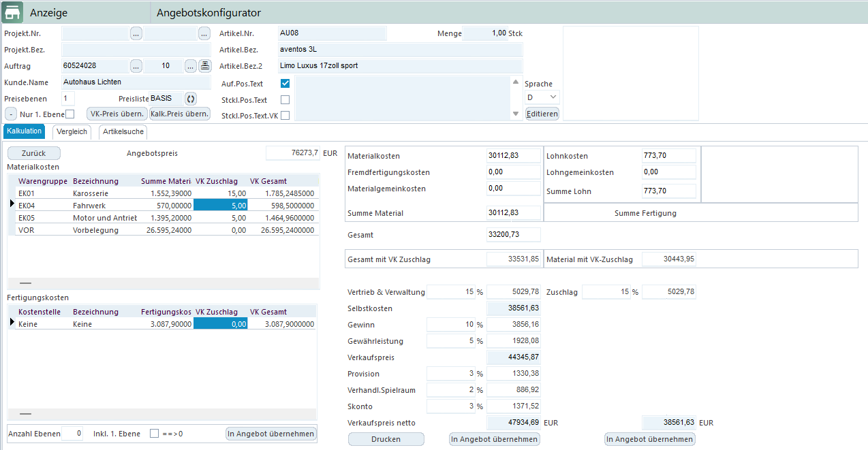Screen dimensions: 868x450
Task: Open lookup beside Auftrag number 60524028
Action: tap(136, 66)
